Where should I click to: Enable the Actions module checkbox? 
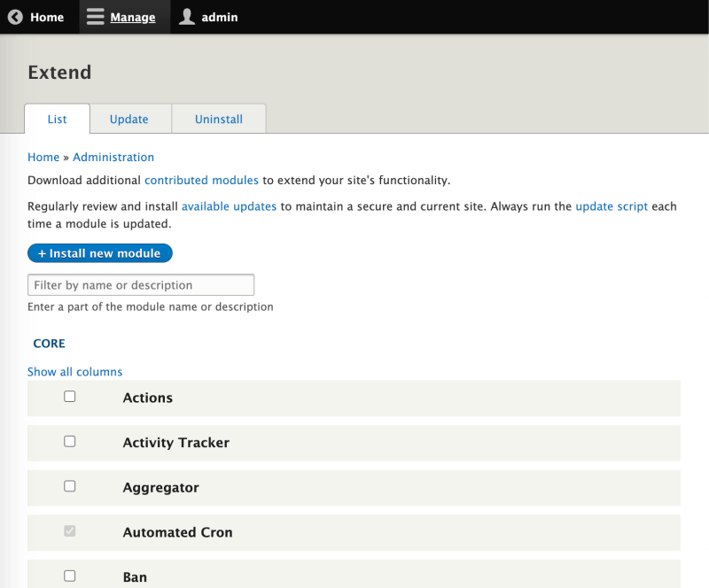70,397
